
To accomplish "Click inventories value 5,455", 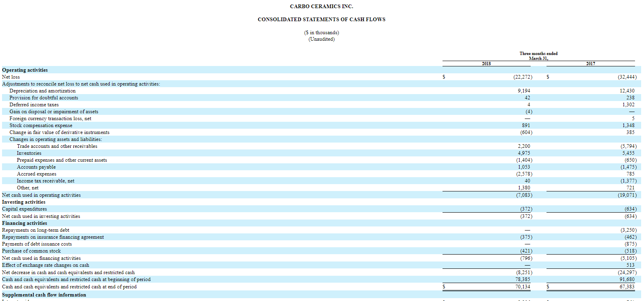I will [x=629, y=153].
